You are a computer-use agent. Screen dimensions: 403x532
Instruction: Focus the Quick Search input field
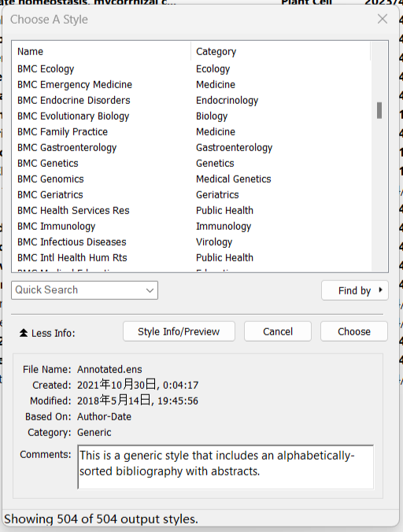(78, 290)
